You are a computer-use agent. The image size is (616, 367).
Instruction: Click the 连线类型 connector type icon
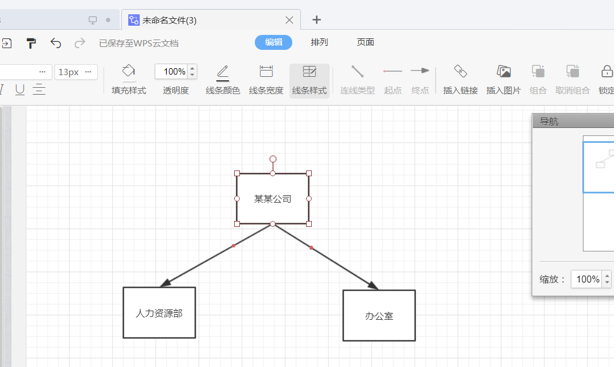tap(357, 72)
